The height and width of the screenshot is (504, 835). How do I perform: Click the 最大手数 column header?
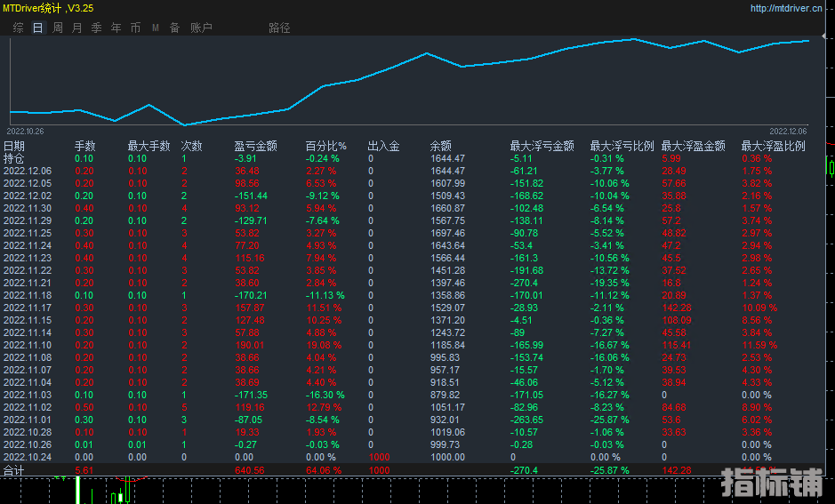point(149,146)
